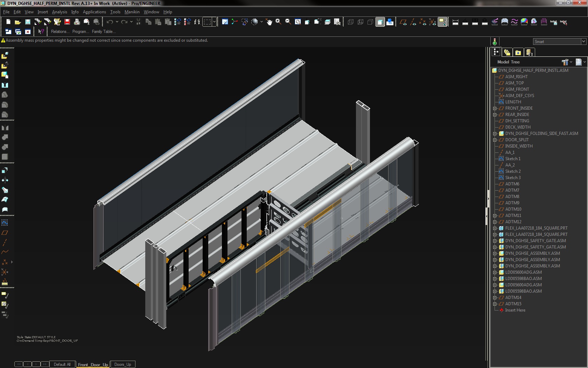Click the assemble component icon in left toolbar
The width and height of the screenshot is (588, 368).
click(x=5, y=55)
